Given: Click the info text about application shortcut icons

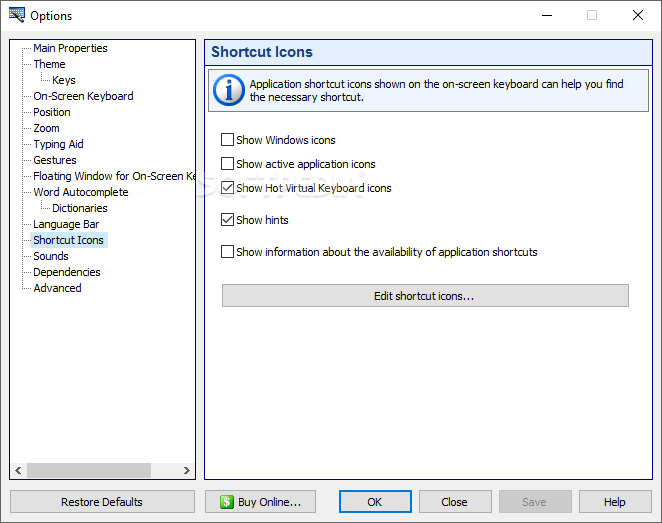Looking at the screenshot, I should click(x=437, y=90).
